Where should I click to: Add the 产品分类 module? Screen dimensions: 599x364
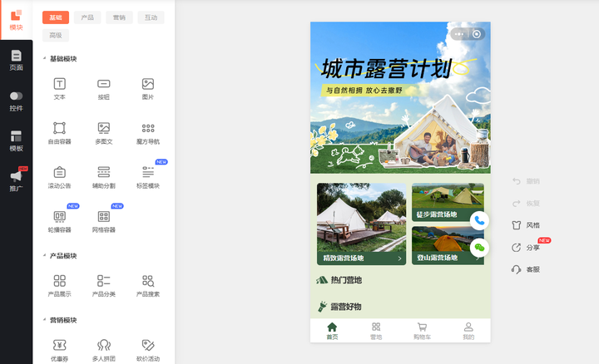[103, 286]
